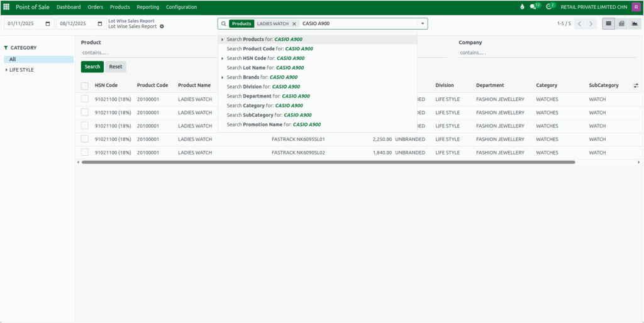Search Promotion Name for CASIO A900
Viewport: 644px width, 323px height.
318,124
